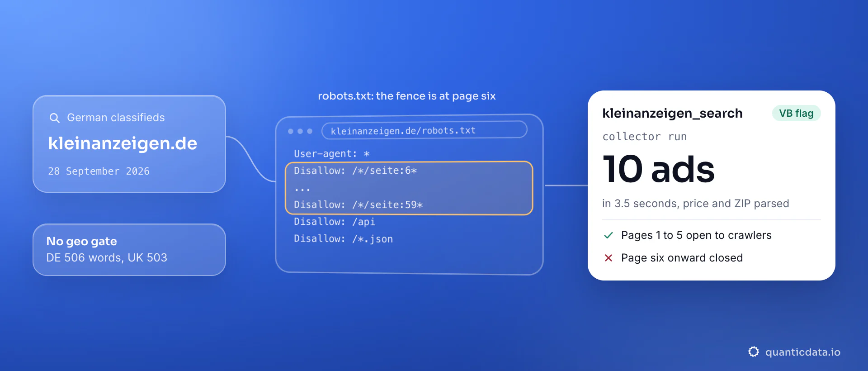Click the three window dots in the robots.txt browser

[x=300, y=131]
